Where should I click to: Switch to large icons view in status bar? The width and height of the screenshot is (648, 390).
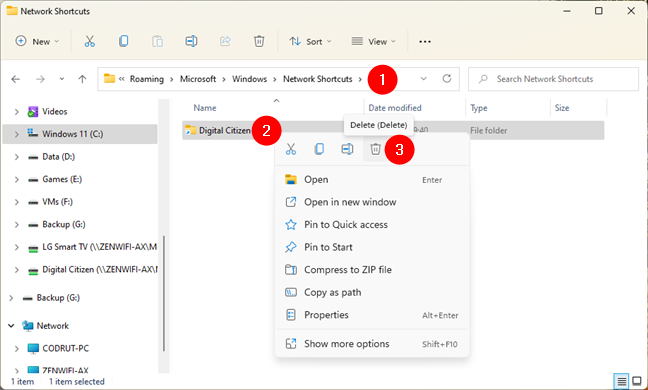637,381
